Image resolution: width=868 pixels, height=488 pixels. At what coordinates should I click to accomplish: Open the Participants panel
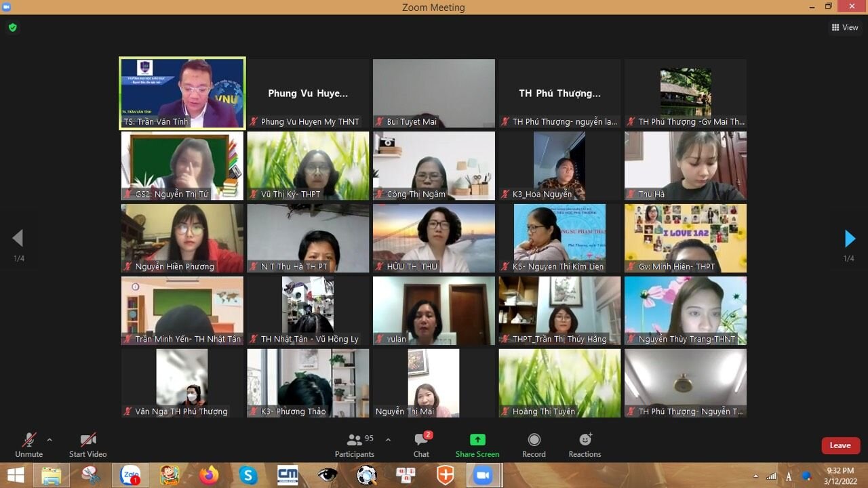point(355,445)
